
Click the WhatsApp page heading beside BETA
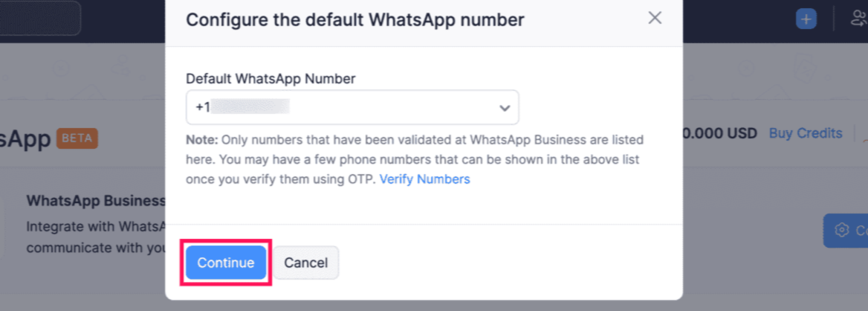pos(25,138)
